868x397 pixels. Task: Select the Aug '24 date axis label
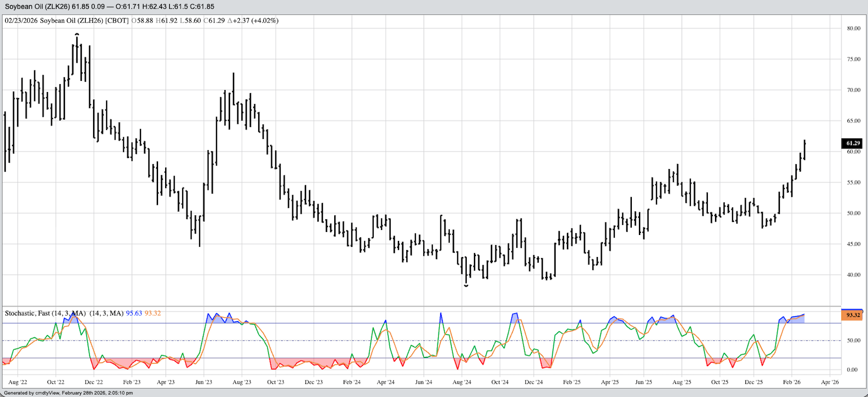click(461, 382)
